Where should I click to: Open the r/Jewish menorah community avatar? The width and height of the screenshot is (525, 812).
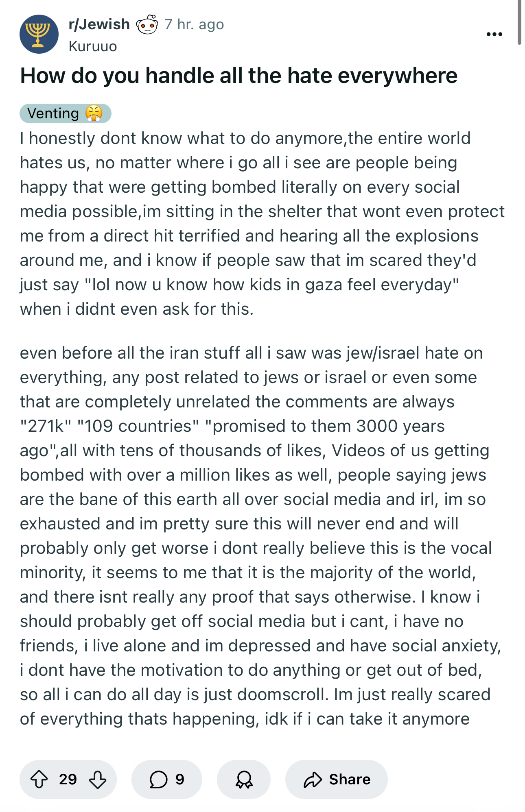click(x=39, y=34)
